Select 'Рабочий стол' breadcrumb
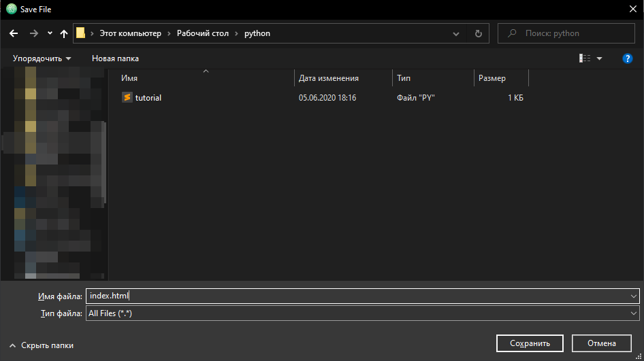 202,33
